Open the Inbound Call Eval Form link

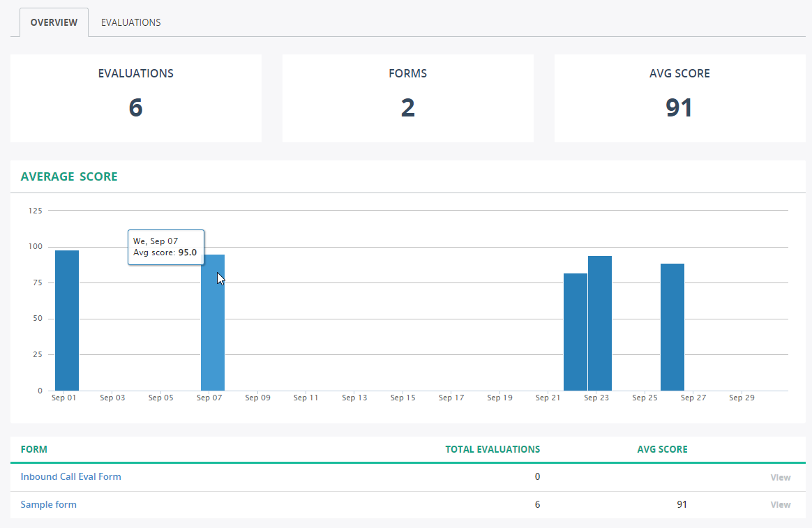[70, 477]
